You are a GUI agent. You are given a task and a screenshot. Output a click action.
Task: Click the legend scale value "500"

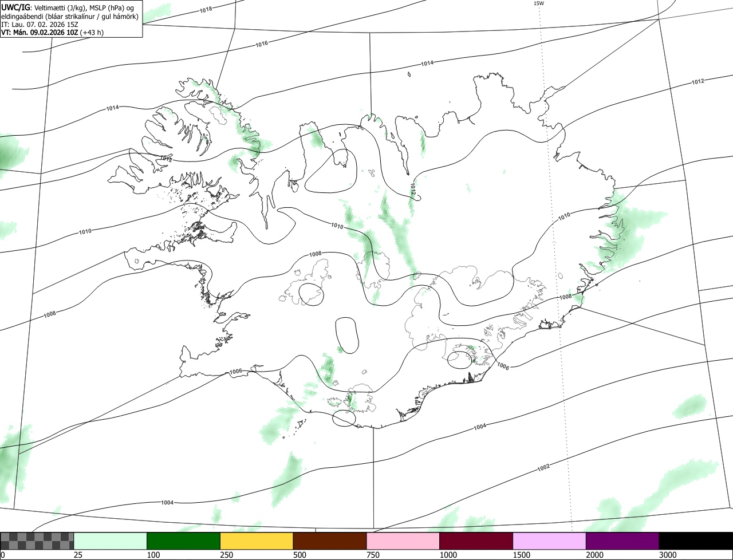pos(299,555)
